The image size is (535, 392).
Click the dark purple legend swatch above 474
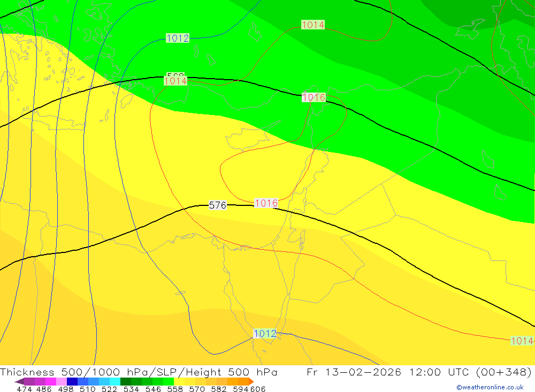coord(29,381)
